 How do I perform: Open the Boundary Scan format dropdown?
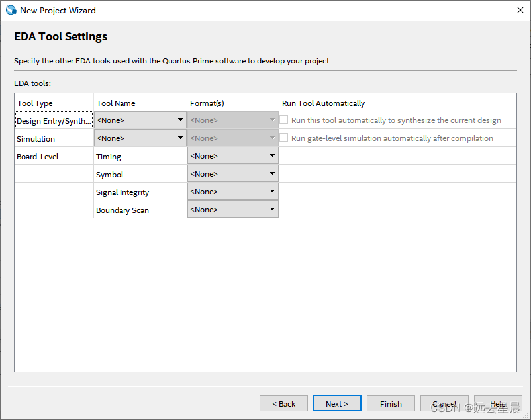232,210
